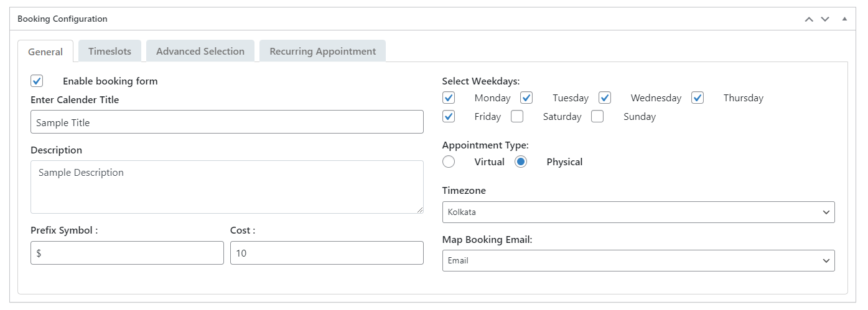
Task: Click the Cost input field
Action: [327, 253]
